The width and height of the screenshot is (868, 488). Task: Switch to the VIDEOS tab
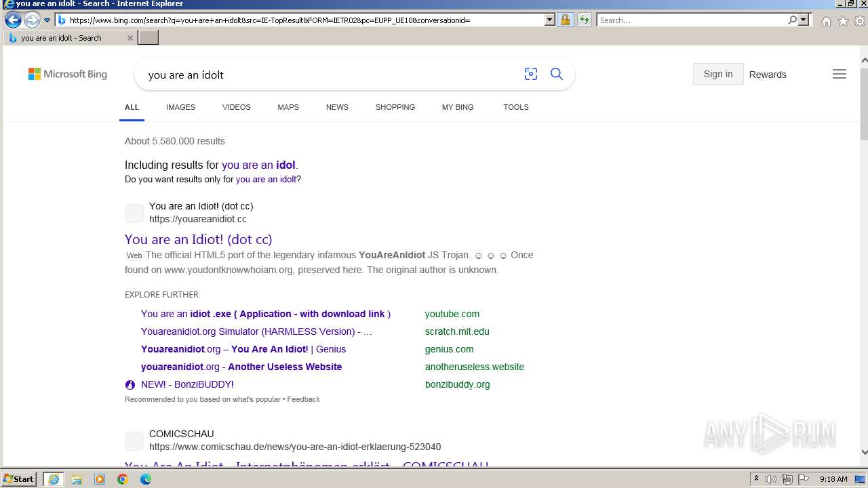pyautogui.click(x=236, y=107)
